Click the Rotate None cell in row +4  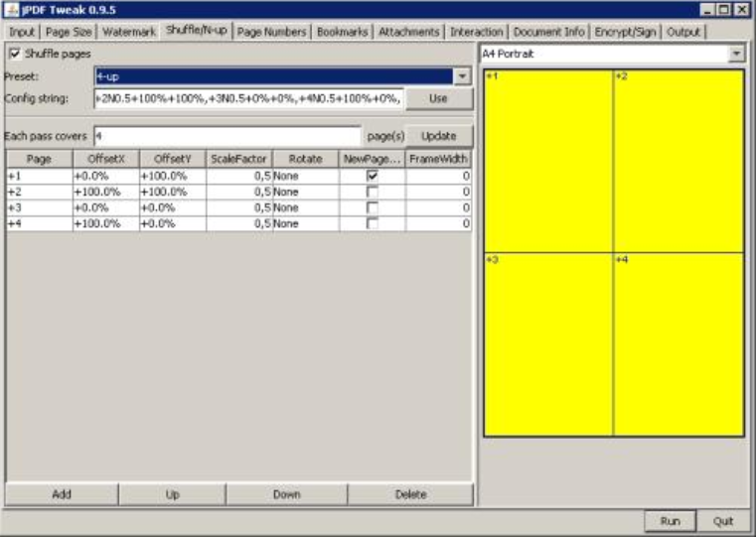click(306, 223)
